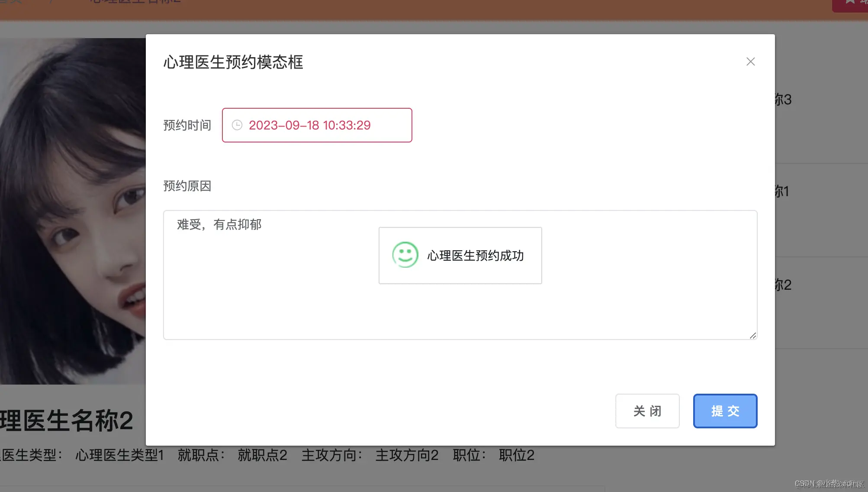Select the background list item ending in 称3
Image resolution: width=868 pixels, height=492 pixels.
783,100
